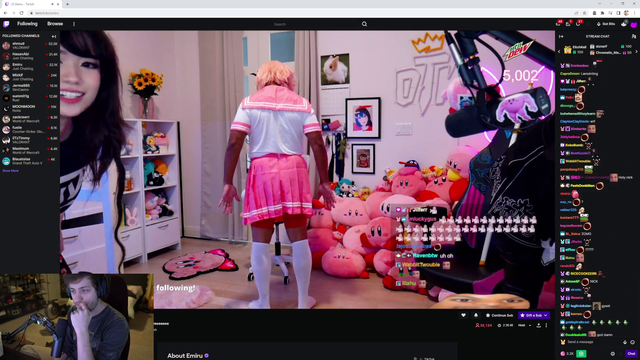Screen dimensions: 640x360
Task: Open the Following tab
Action: click(27, 24)
